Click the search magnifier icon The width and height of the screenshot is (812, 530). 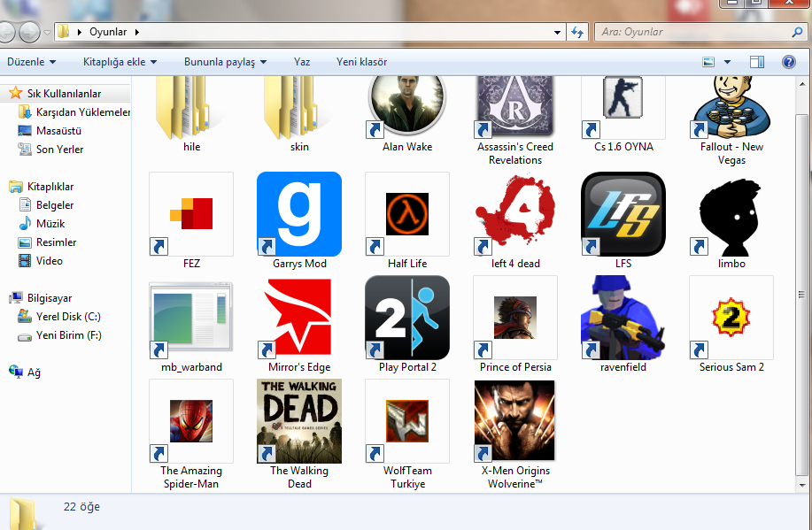coord(796,32)
